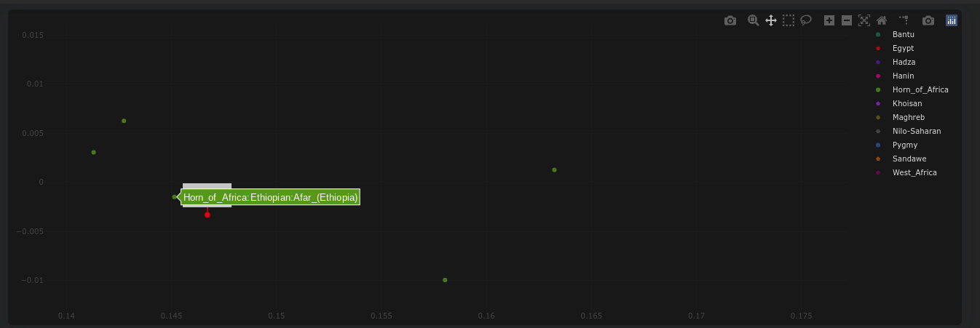
Task: Open the Plotly logo bar-chart icon
Action: (952, 20)
